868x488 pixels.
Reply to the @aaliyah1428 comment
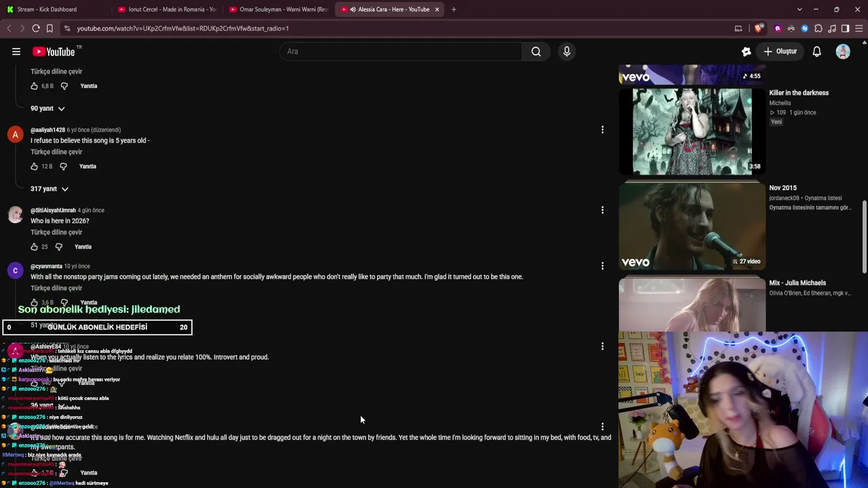coord(87,166)
